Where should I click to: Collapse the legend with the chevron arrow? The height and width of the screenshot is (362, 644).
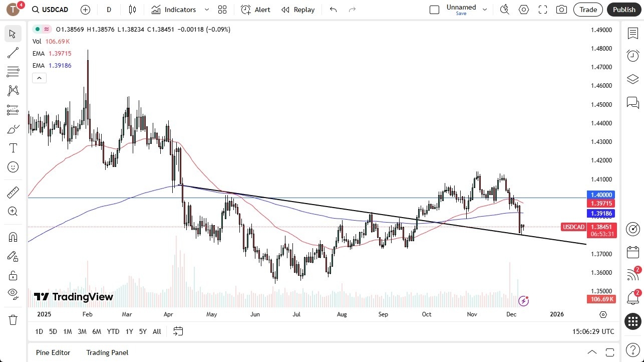[39, 78]
